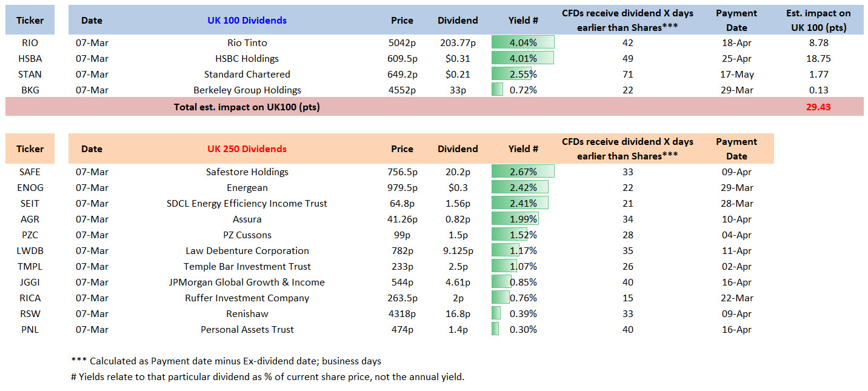Select the 'Standard Chartered' name cell
The height and width of the screenshot is (391, 868).
[x=247, y=75]
